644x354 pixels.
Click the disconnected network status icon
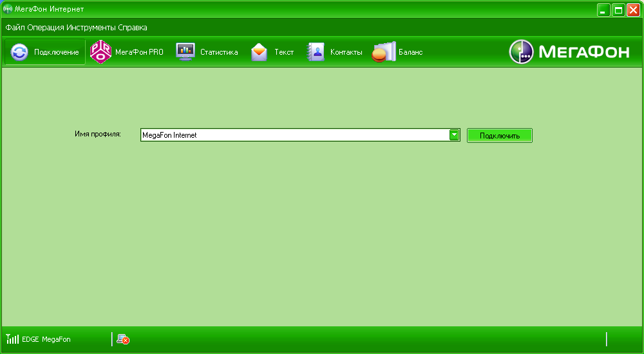pos(123,339)
